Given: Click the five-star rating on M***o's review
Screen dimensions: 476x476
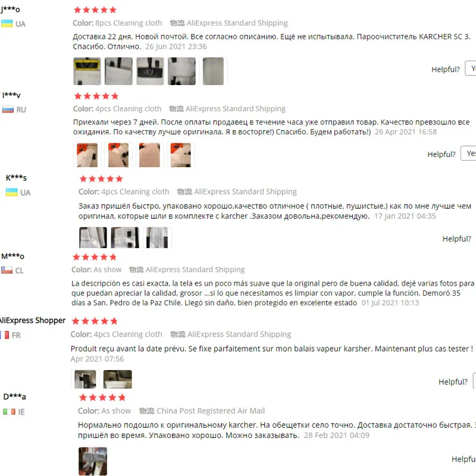Looking at the screenshot, I should pos(95,258).
